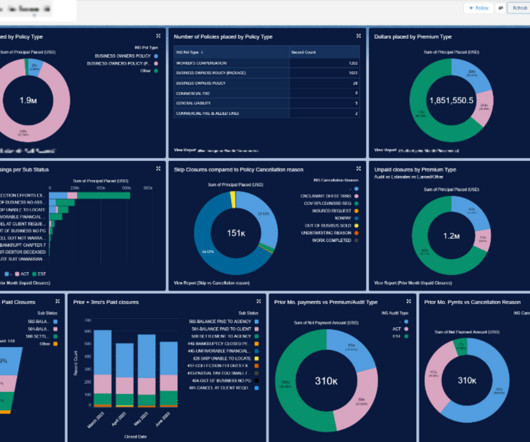This screenshot has width=530, height=442.
Task: Expand the policy type donut chart widget left of the Number of Policies table
Action: click(x=158, y=36)
